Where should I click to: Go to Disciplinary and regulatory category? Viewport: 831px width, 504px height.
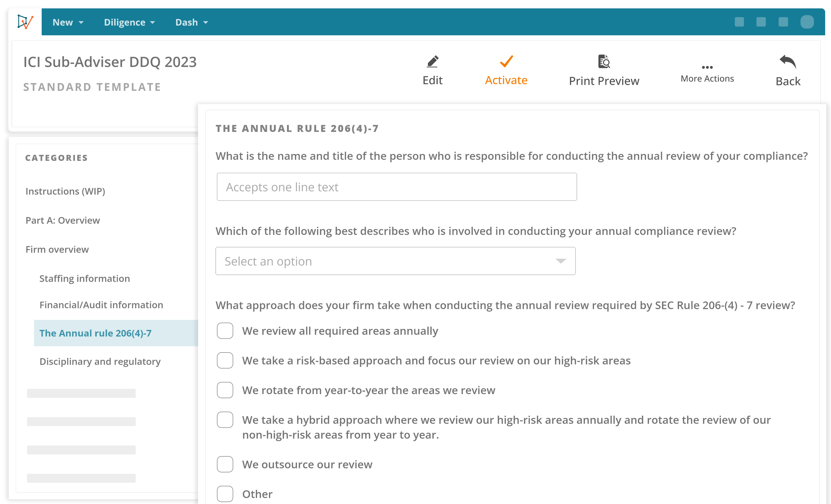(100, 361)
